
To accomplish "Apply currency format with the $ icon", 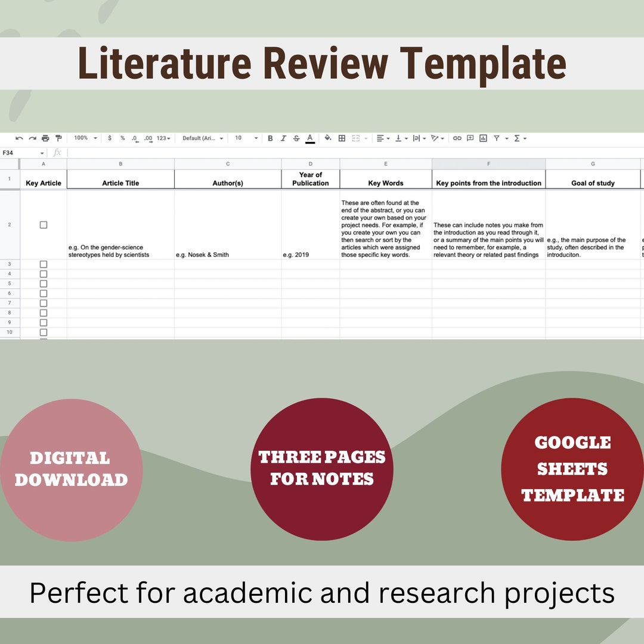I will click(x=109, y=138).
